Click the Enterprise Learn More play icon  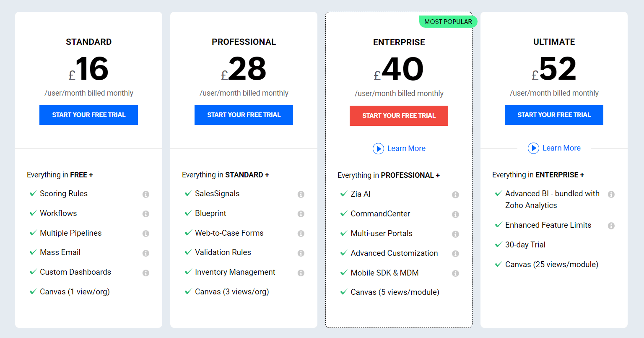(x=379, y=148)
